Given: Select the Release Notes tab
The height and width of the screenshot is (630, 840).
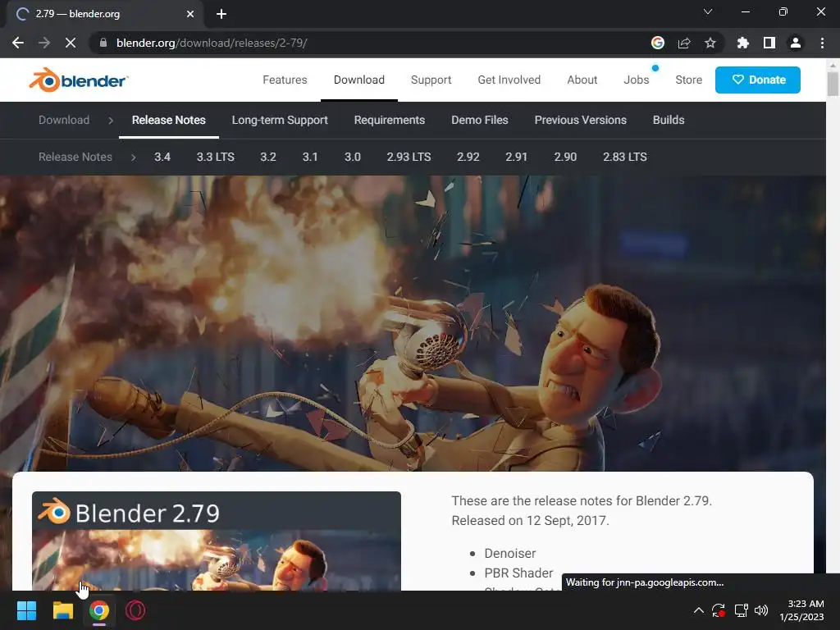Looking at the screenshot, I should pyautogui.click(x=169, y=120).
